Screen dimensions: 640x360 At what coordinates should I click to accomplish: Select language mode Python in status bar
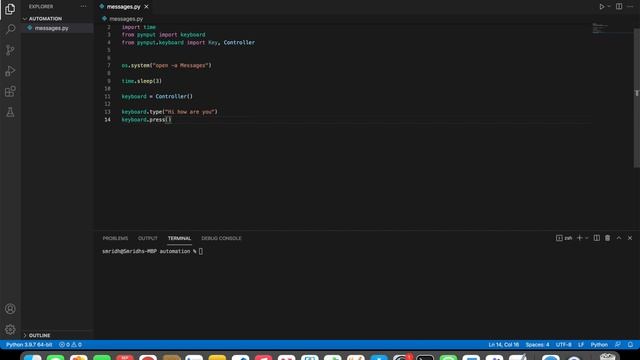[x=599, y=345]
